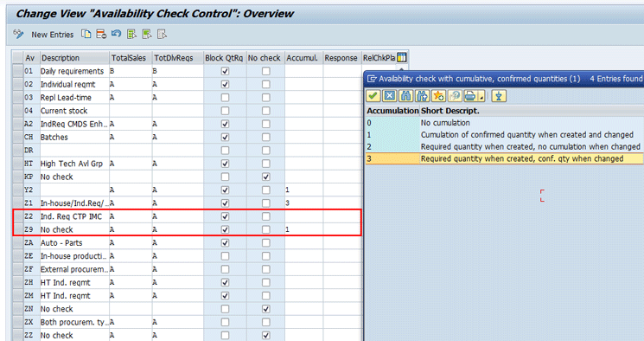
Task: Open the table column configuration icon
Action: tap(402, 58)
